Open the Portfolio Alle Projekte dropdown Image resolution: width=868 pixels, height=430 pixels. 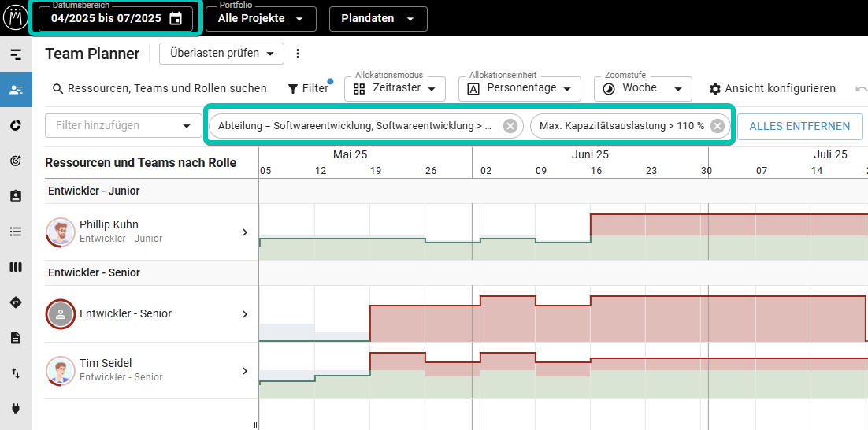point(261,18)
